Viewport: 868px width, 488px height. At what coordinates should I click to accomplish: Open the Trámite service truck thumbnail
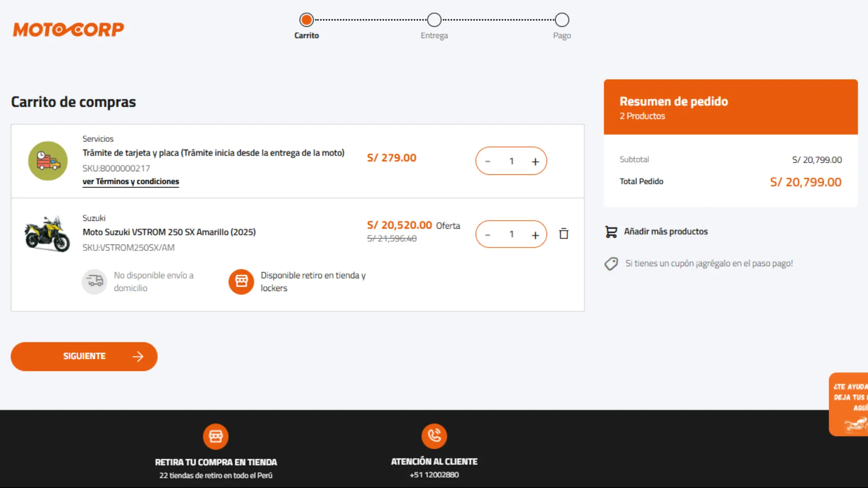click(48, 161)
